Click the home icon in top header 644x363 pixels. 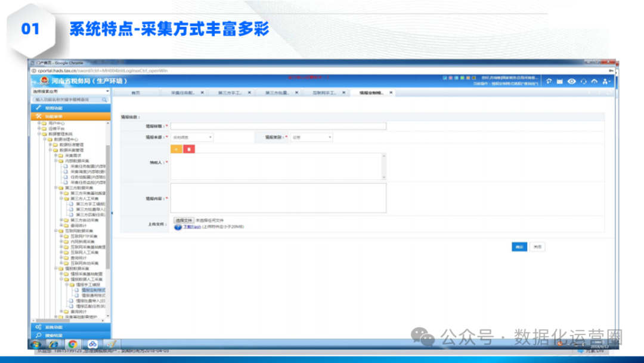coord(549,81)
